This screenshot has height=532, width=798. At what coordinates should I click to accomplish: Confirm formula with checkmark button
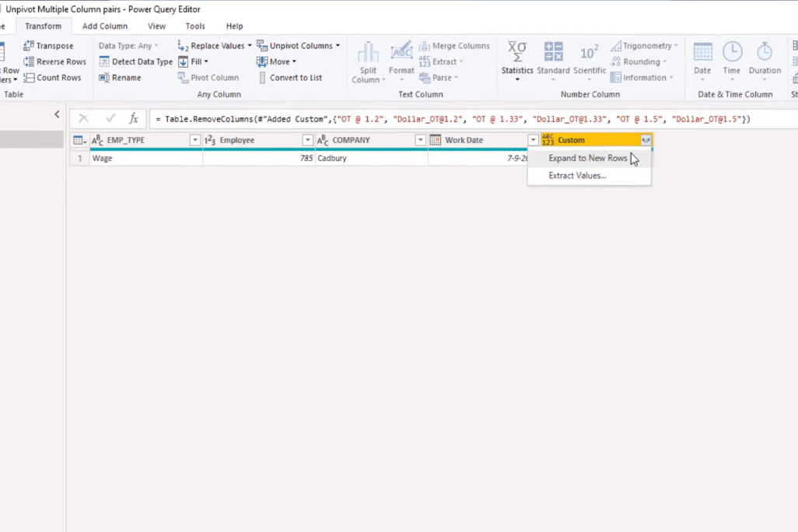(x=110, y=119)
